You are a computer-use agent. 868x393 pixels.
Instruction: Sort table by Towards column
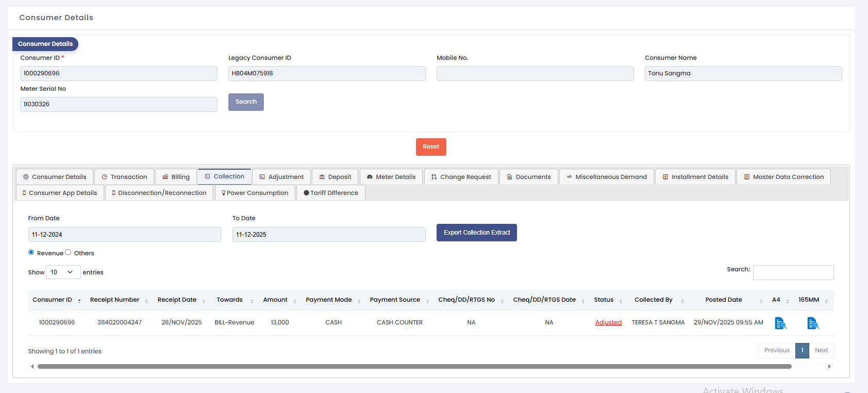point(235,300)
